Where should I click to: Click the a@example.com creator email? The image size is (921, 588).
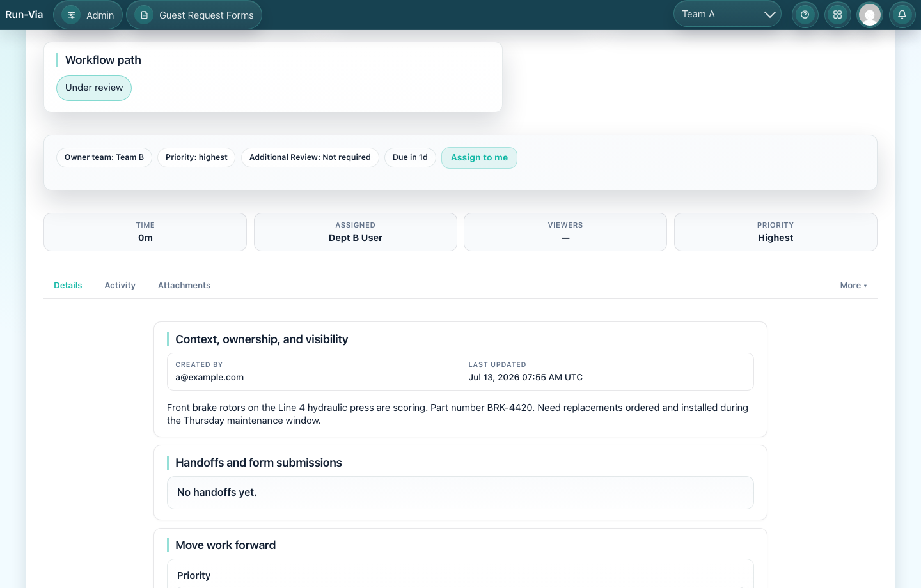coord(210,378)
